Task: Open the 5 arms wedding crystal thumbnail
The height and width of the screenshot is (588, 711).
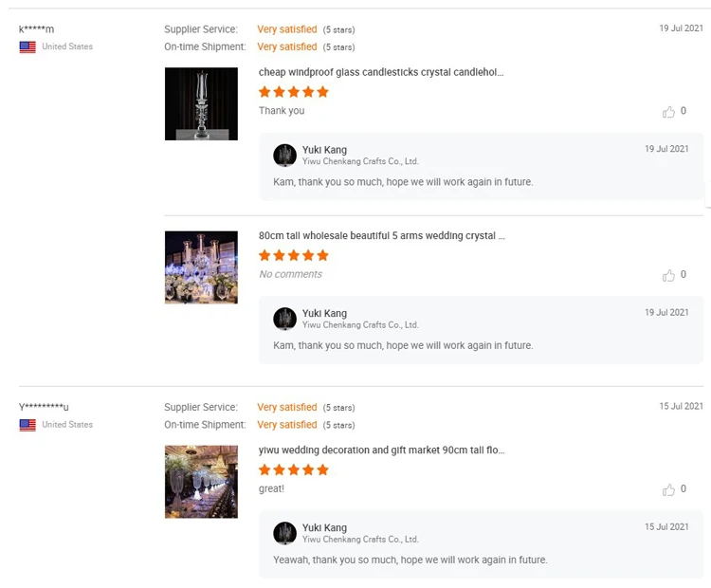Action: (201, 267)
